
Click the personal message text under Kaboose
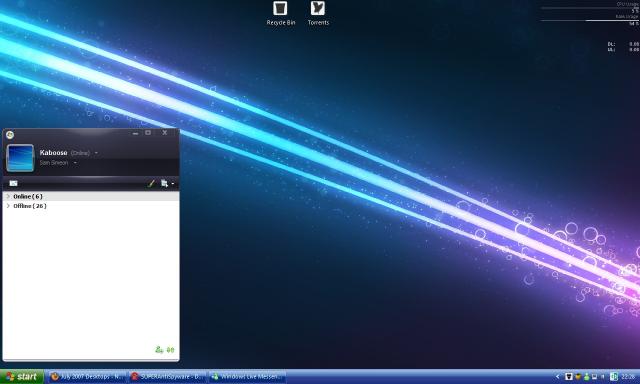54,162
